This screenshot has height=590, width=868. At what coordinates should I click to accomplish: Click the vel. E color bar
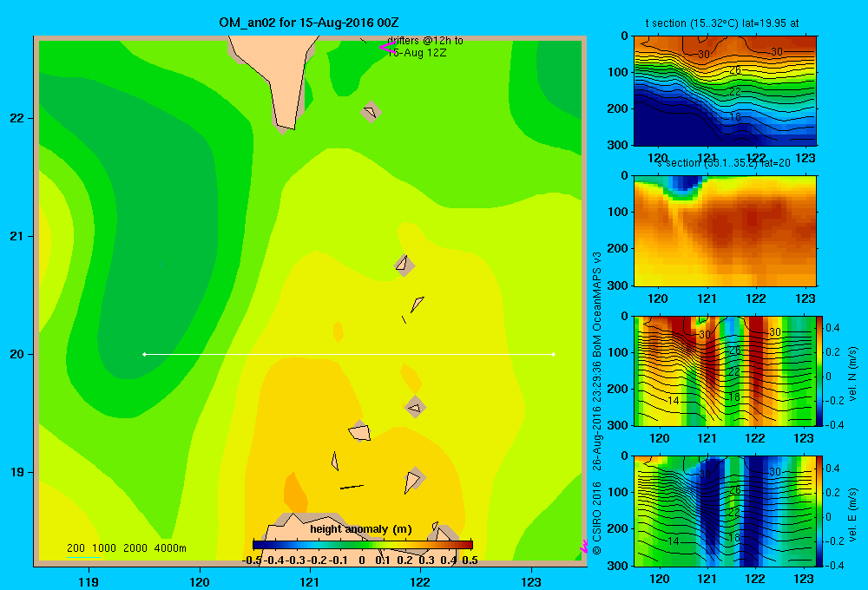tap(820, 511)
